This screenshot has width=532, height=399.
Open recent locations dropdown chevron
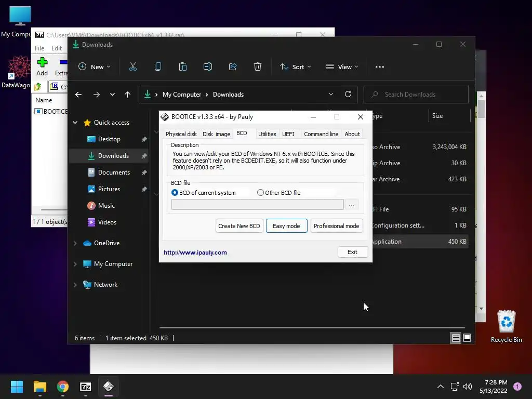112,95
